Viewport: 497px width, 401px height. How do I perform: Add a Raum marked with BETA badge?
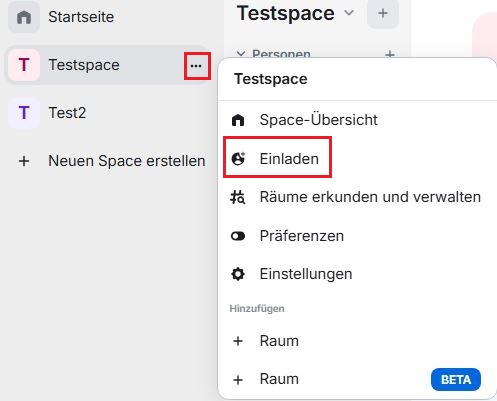click(357, 379)
